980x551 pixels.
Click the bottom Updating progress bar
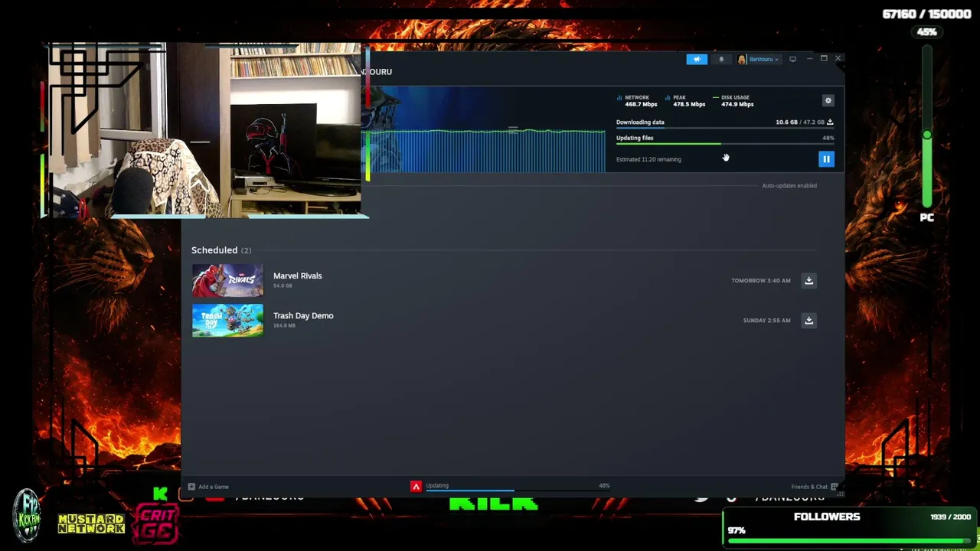518,491
